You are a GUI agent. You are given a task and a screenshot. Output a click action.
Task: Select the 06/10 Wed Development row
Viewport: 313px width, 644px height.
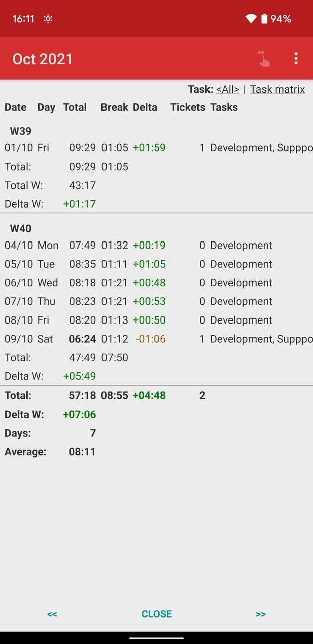(x=151, y=283)
